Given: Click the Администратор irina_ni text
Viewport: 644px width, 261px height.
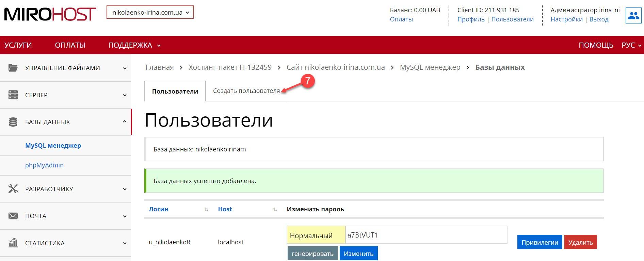Looking at the screenshot, I should (585, 10).
